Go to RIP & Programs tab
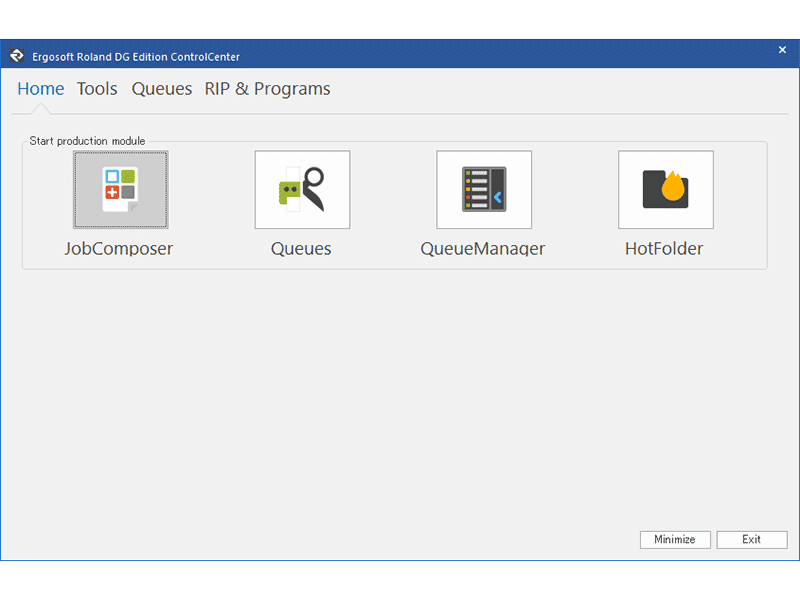 pyautogui.click(x=267, y=89)
